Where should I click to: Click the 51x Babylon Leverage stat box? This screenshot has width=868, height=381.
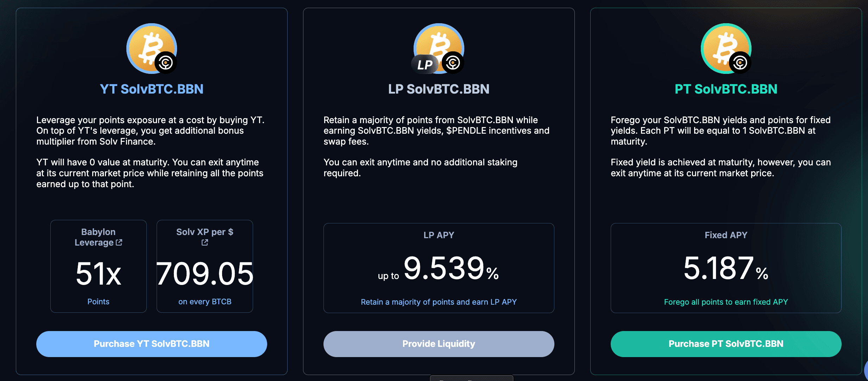point(99,266)
